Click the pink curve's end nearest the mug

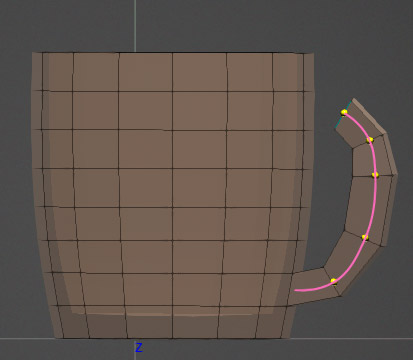pos(296,290)
